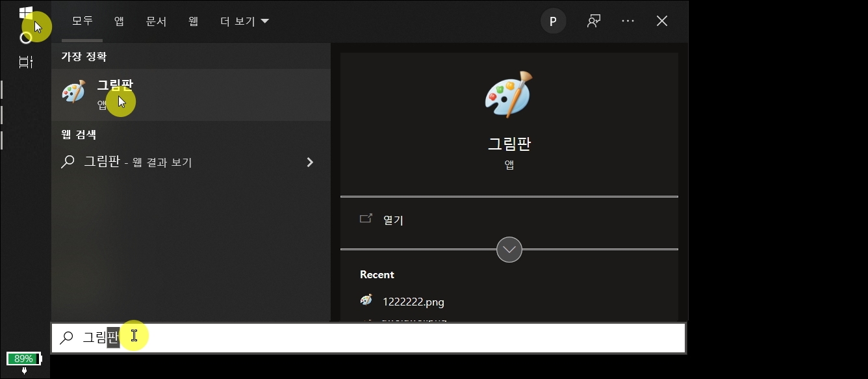Viewport: 868px width, 379px height.
Task: Select 그림판 - 웹 결과 보기 result
Action: (191, 162)
